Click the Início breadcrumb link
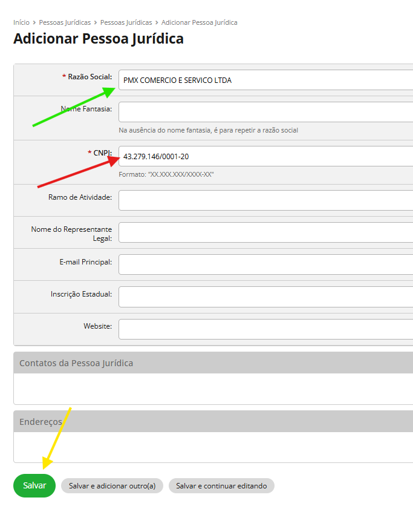The height and width of the screenshot is (532, 413). point(21,22)
